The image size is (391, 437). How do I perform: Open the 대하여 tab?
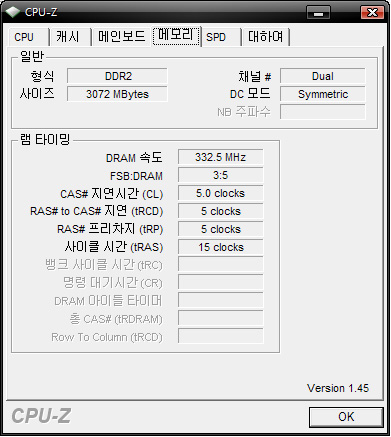pos(265,37)
